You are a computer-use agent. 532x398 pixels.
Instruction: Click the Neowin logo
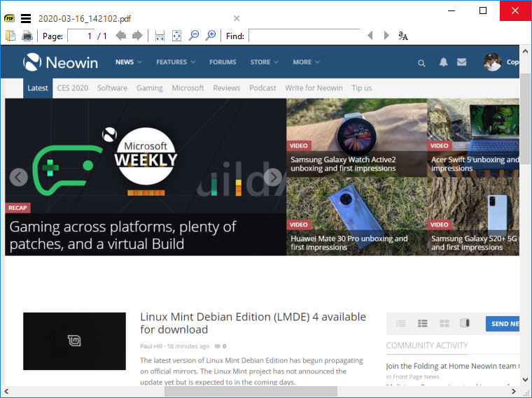60,62
